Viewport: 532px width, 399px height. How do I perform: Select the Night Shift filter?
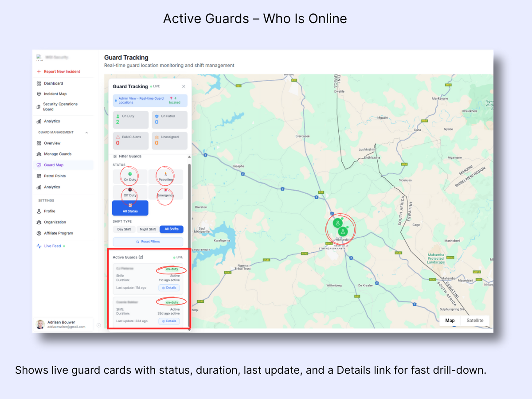click(147, 229)
